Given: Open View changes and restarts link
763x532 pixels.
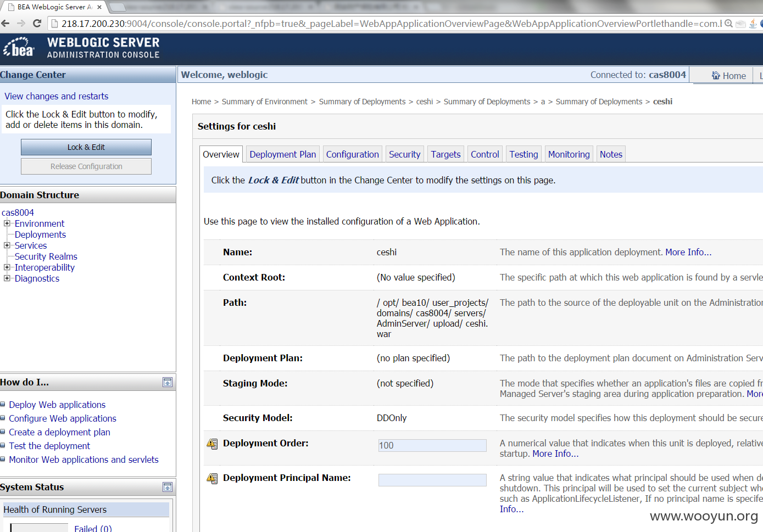Looking at the screenshot, I should [x=57, y=96].
